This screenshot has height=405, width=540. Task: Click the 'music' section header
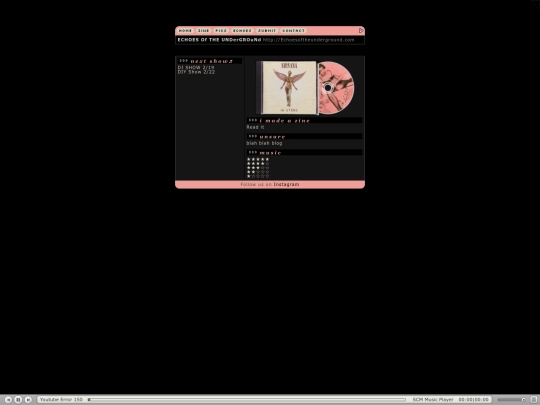coord(304,152)
